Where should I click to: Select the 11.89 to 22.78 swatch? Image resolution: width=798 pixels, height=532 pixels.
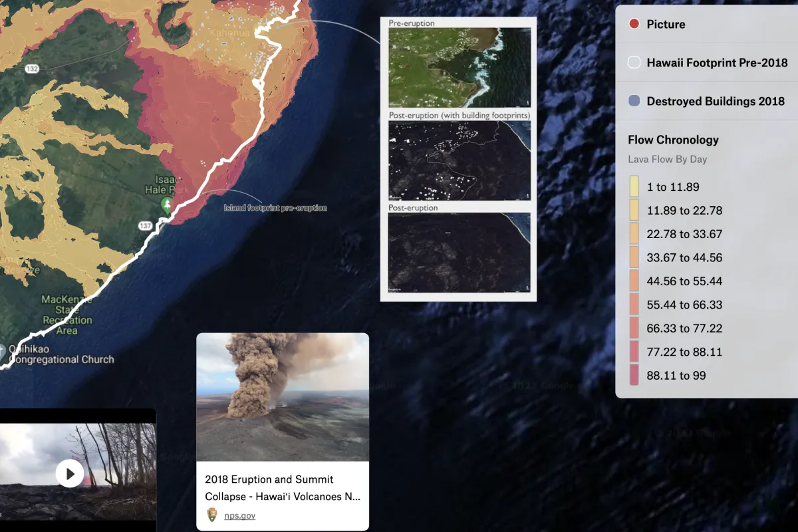click(x=634, y=210)
